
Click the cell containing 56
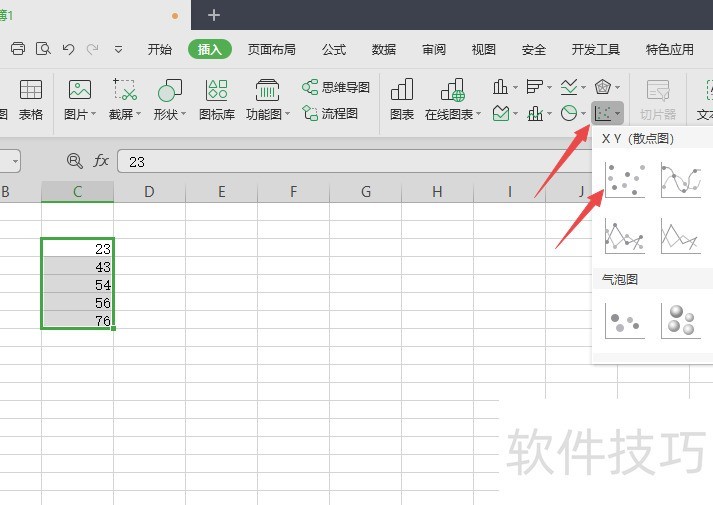pos(77,303)
